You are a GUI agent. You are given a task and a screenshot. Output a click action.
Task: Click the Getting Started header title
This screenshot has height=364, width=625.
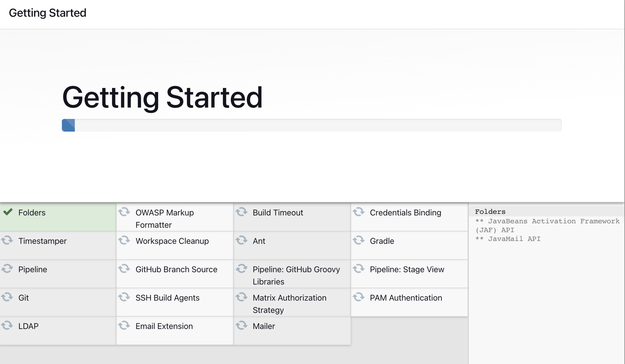coord(47,13)
